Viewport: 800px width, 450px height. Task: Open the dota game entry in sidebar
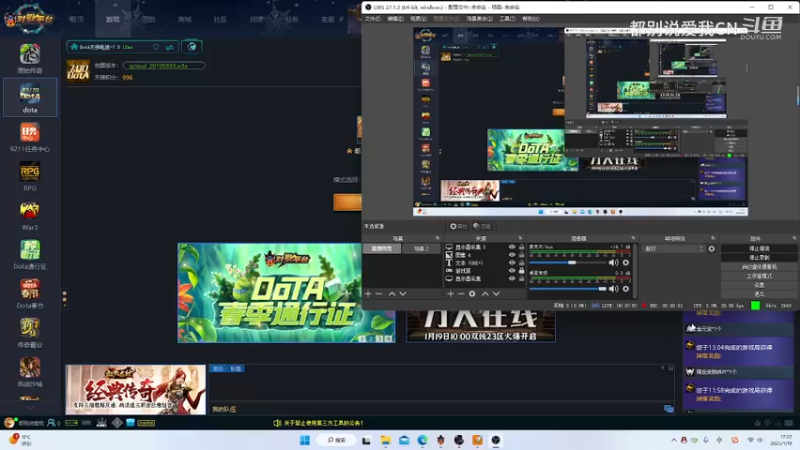(x=30, y=97)
